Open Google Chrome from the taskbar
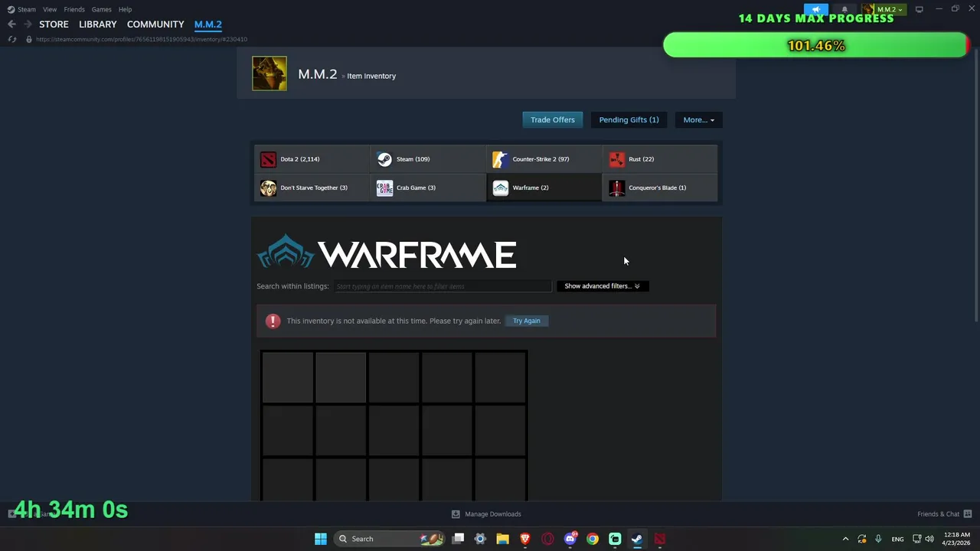This screenshot has height=551, width=980. point(593,539)
